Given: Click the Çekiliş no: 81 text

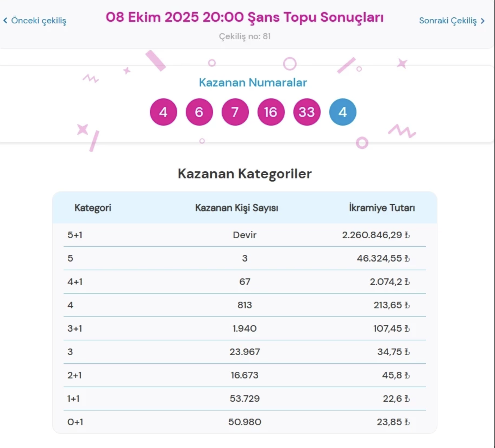Looking at the screenshot, I should click(245, 36).
